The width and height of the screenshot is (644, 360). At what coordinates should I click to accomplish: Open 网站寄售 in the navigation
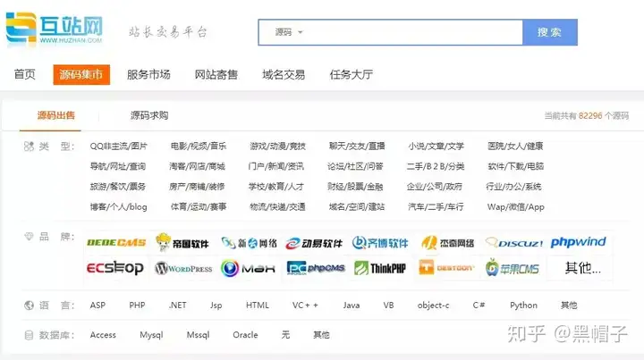pos(216,75)
